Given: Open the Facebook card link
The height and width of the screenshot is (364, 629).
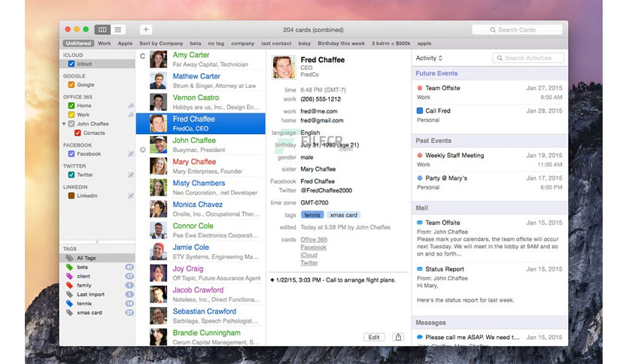Looking at the screenshot, I should pyautogui.click(x=314, y=247).
